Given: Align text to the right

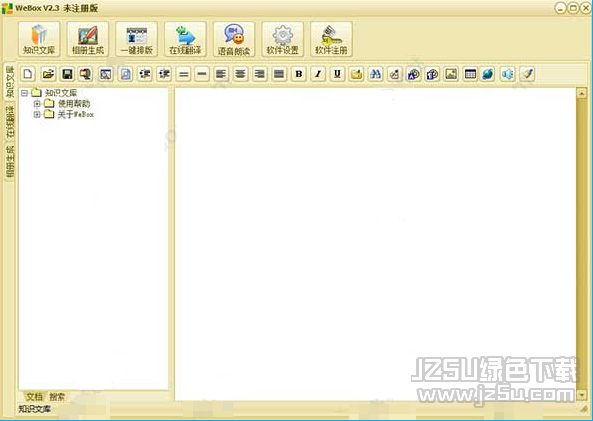Looking at the screenshot, I should point(260,74).
